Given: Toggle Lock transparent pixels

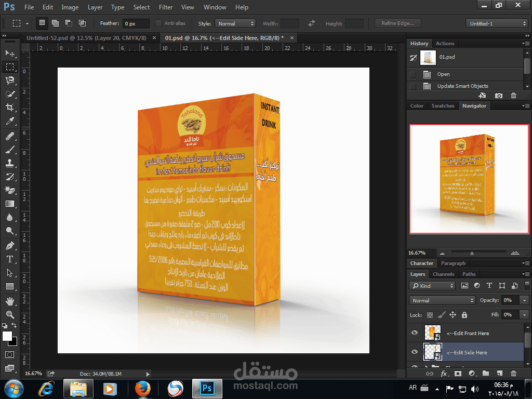Looking at the screenshot, I should [430, 315].
